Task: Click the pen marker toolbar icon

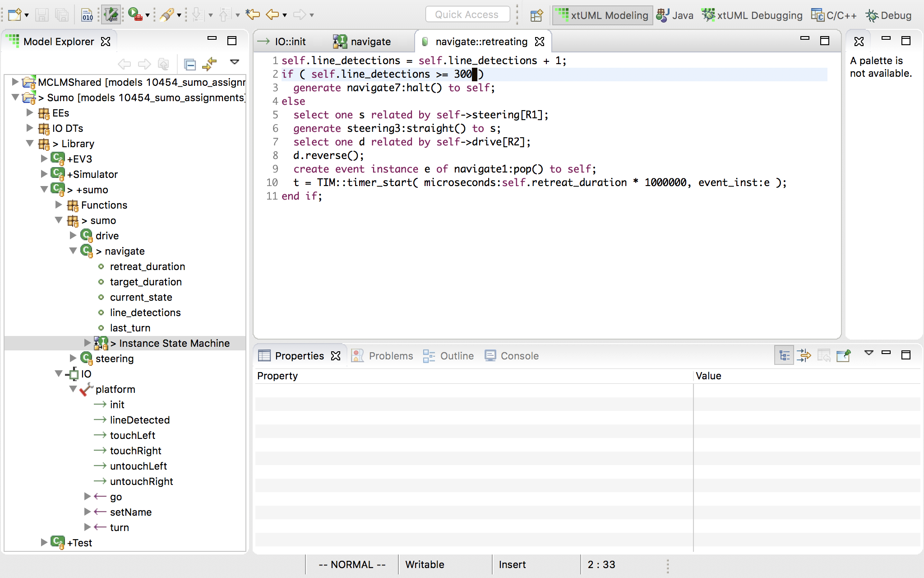Action: coord(166,15)
